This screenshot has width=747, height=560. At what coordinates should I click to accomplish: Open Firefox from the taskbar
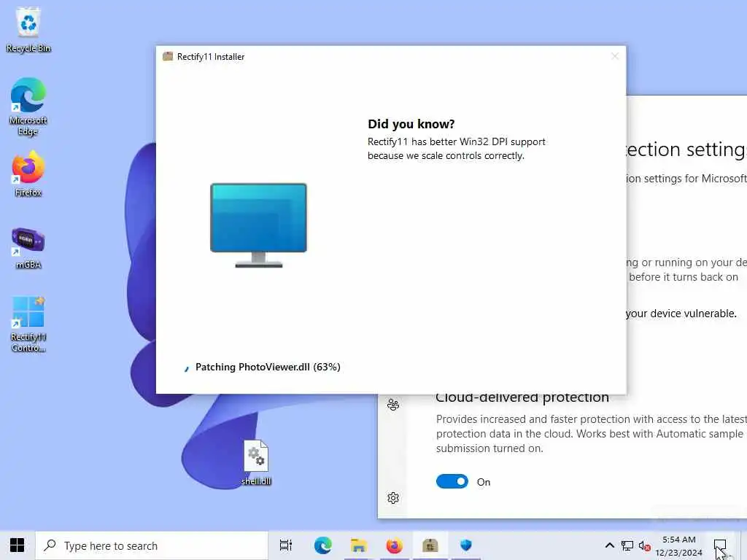(394, 545)
